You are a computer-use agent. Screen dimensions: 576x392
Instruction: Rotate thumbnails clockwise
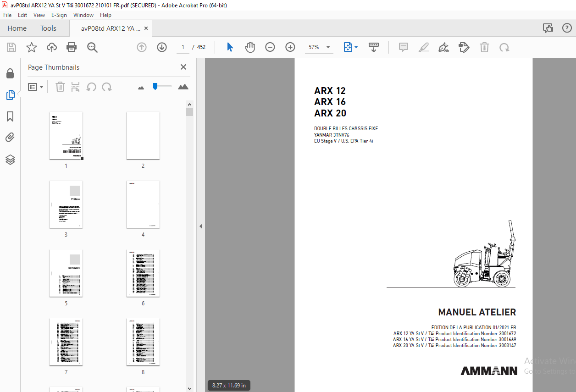pos(107,87)
